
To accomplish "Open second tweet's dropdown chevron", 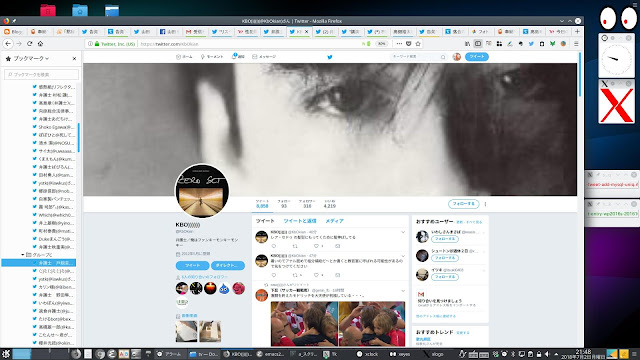I will 403,256.
